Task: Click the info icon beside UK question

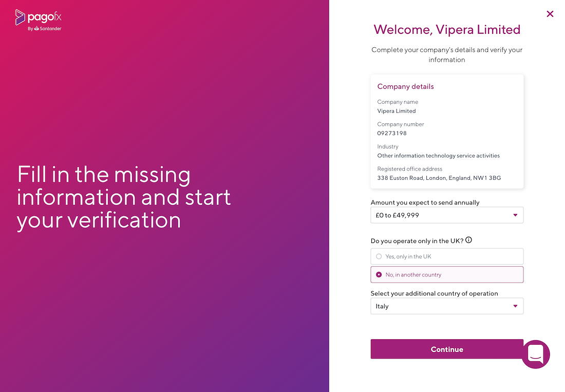Action: coord(468,240)
